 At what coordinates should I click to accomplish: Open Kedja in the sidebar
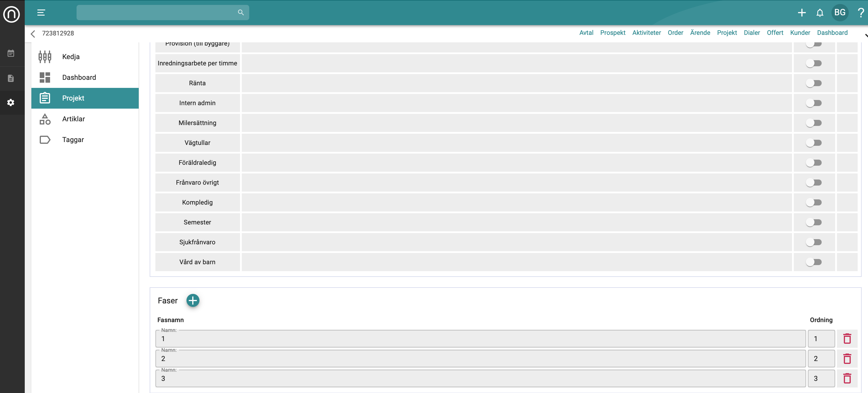85,57
